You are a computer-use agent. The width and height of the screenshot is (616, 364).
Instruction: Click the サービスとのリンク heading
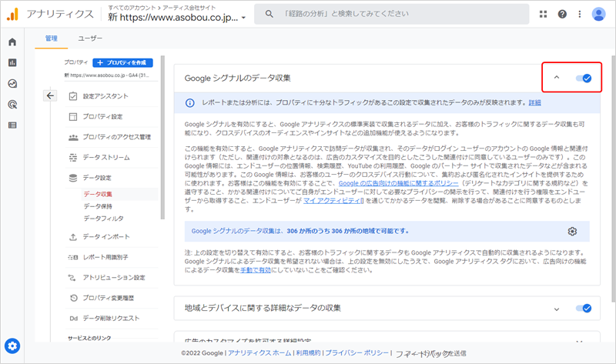tap(89, 338)
